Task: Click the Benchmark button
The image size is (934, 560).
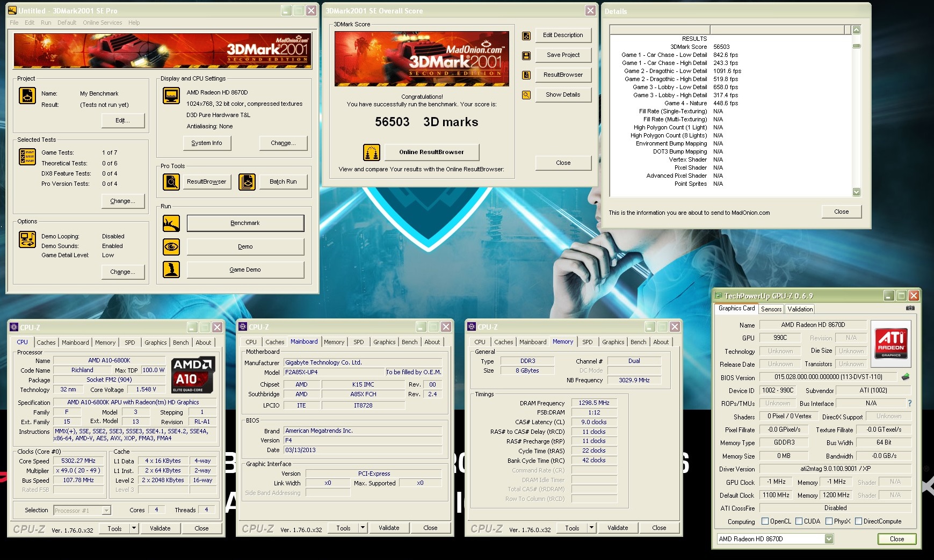Action: pos(245,223)
